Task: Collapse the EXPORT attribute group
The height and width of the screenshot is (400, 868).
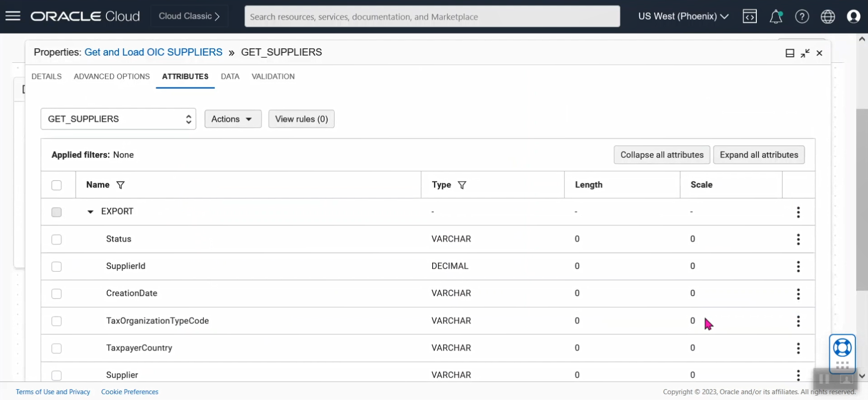Action: click(x=90, y=212)
